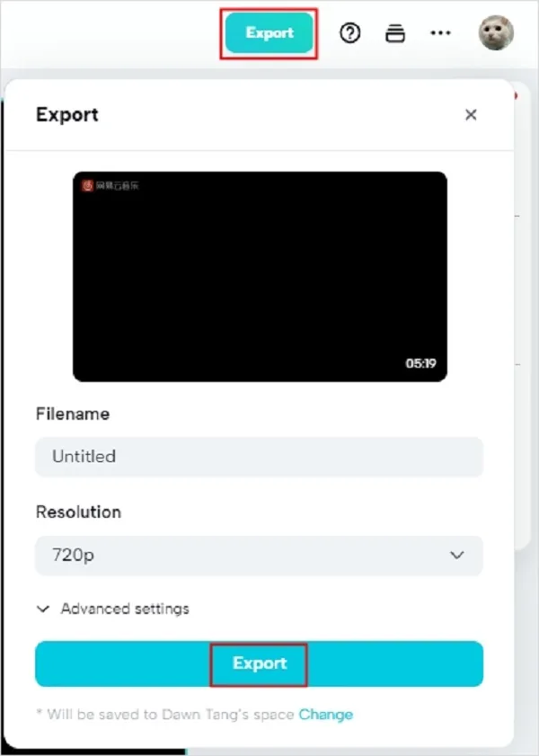Click the Filename label
Viewport: 539px width, 756px height.
[x=73, y=414]
